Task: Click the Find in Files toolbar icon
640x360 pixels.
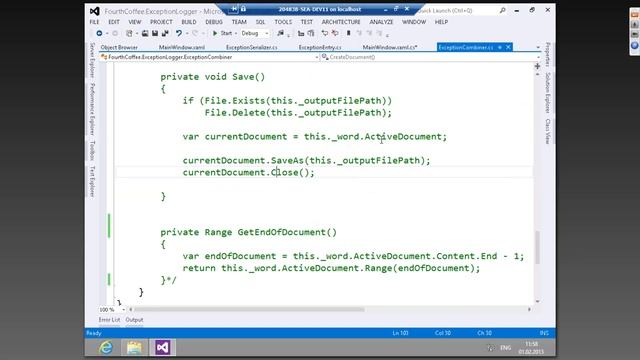Action: 280,33
